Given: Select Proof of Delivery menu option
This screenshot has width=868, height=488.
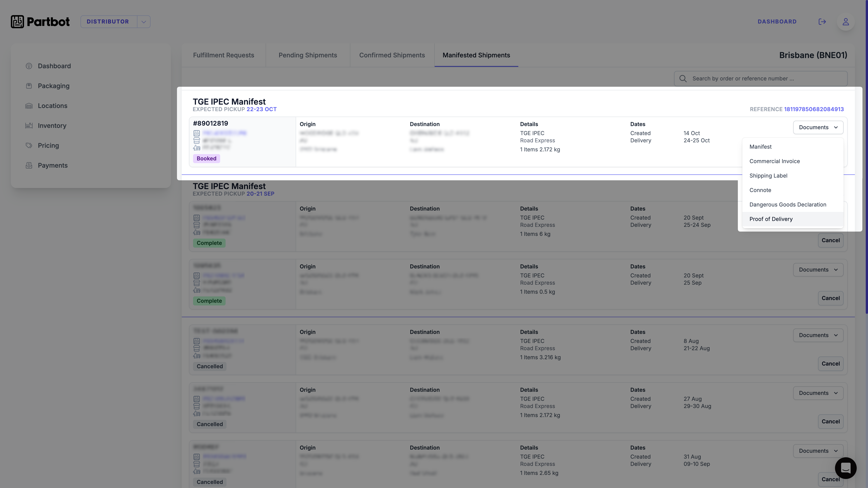Looking at the screenshot, I should pos(771,219).
